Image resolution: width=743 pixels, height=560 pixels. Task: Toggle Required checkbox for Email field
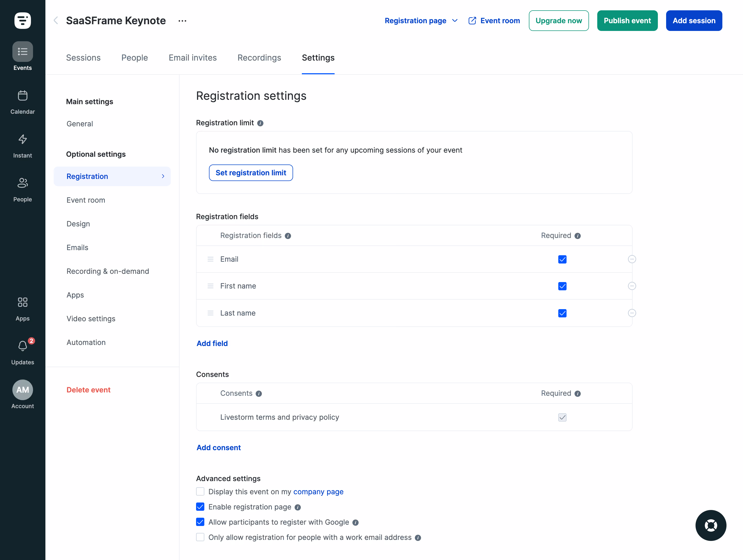pyautogui.click(x=562, y=260)
